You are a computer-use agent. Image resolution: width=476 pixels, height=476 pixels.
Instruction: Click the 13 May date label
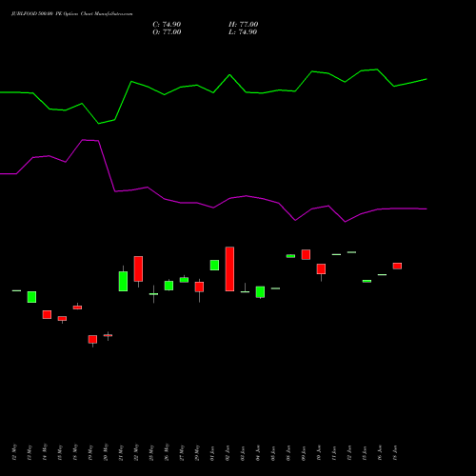coord(30,452)
